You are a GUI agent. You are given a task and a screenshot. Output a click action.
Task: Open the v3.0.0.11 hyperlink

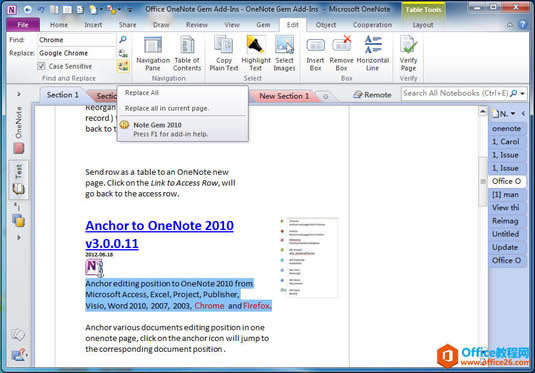(x=112, y=243)
